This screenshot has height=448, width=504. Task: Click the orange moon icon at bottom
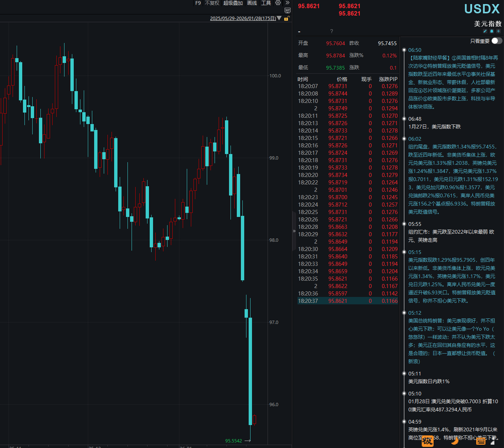[455, 440]
